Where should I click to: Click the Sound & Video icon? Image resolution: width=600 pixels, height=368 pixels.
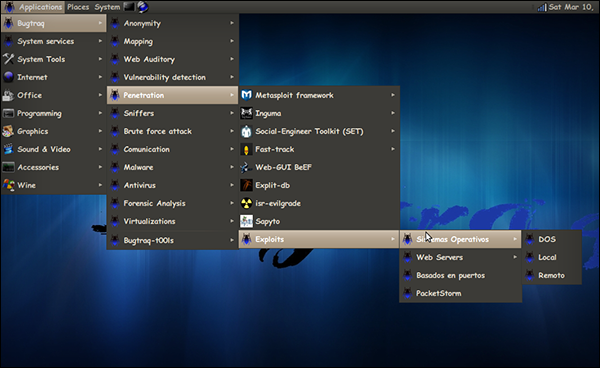pos(8,149)
